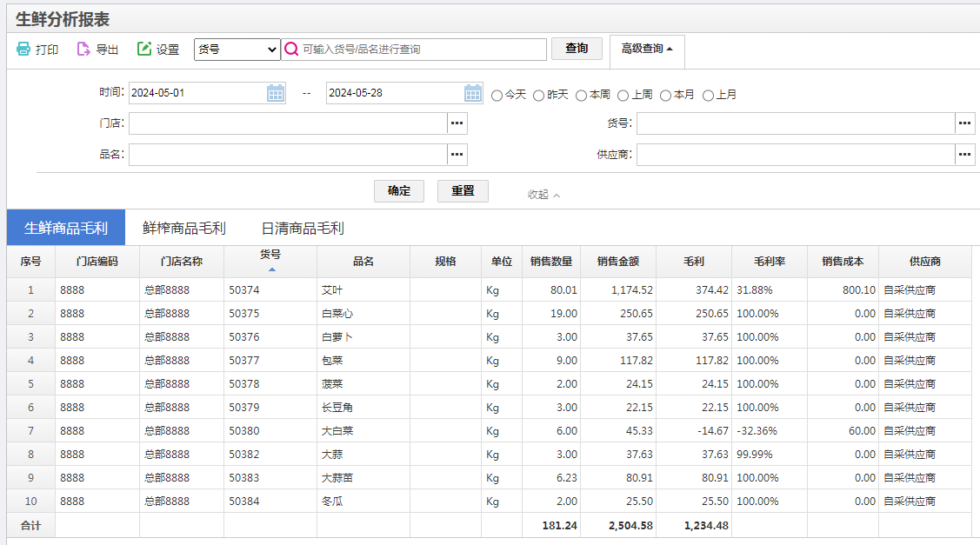The image size is (980, 545).
Task: Select the 上月 radio option
Action: coord(708,96)
